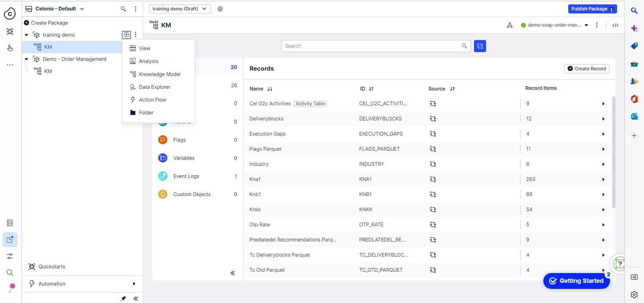Image resolution: width=644 pixels, height=303 pixels.
Task: Collapse the left navigation panel
Action: click(x=136, y=298)
